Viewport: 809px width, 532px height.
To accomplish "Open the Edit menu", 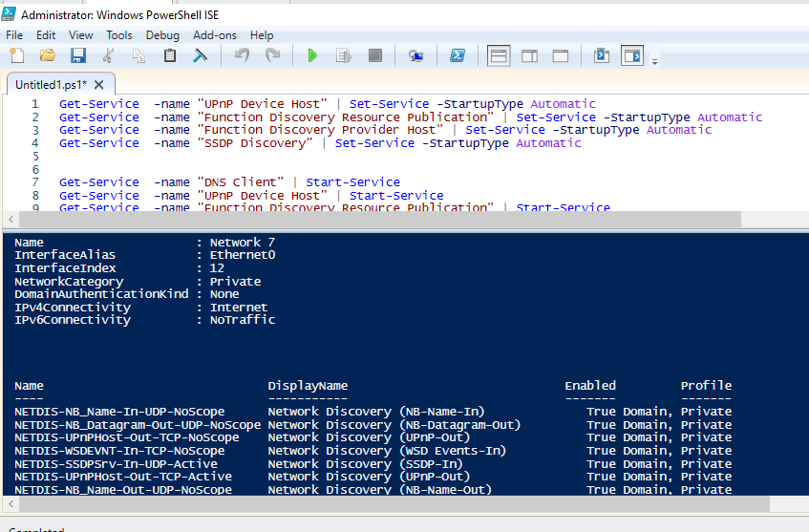I will (x=46, y=35).
